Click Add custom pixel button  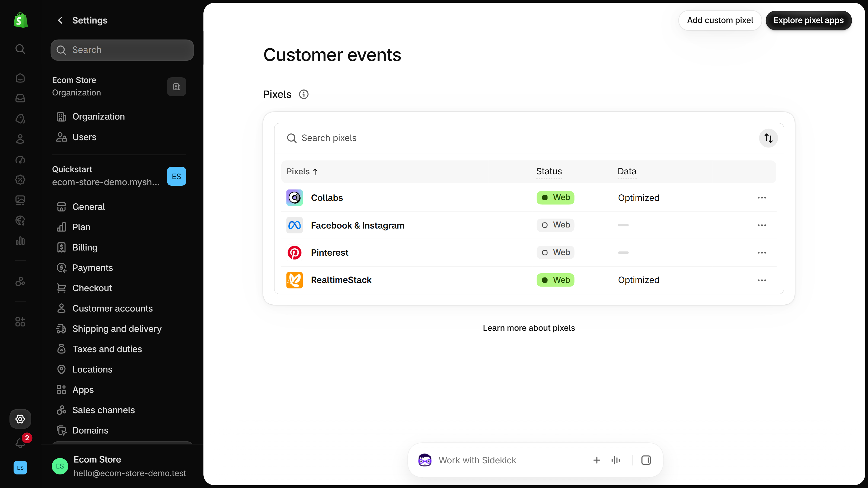[x=720, y=20]
